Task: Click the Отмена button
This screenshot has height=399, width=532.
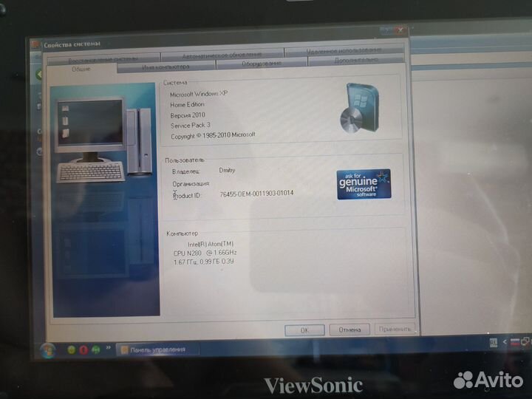Action: coord(344,330)
